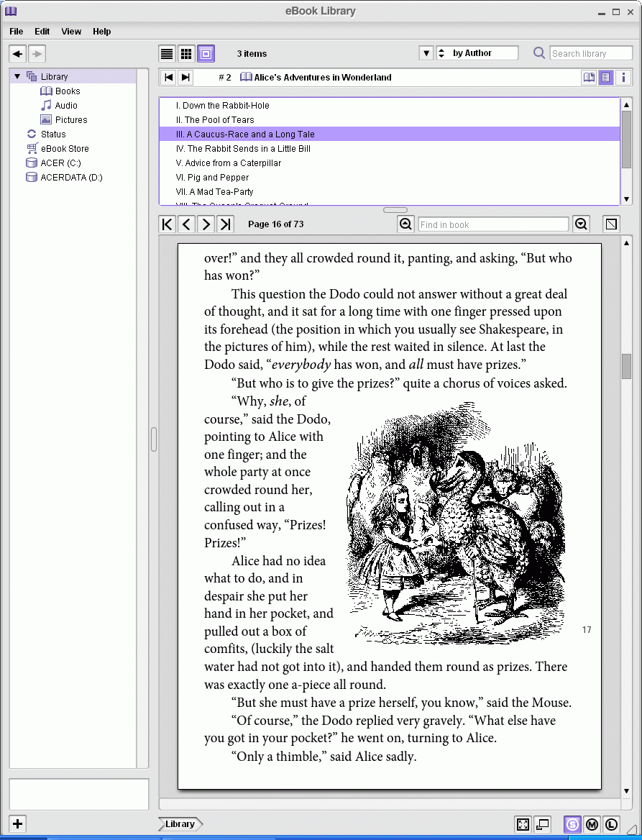
Task: Open chapter IV. The Rabbit Sends in a Little Bill
Action: (x=389, y=149)
